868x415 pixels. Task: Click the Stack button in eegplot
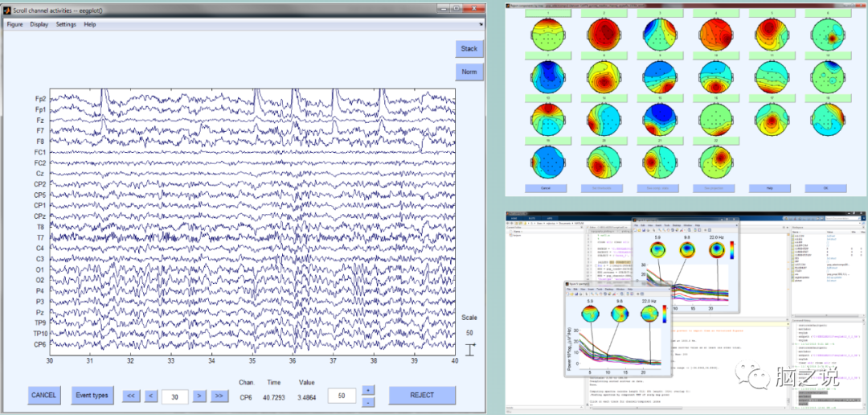coord(469,49)
